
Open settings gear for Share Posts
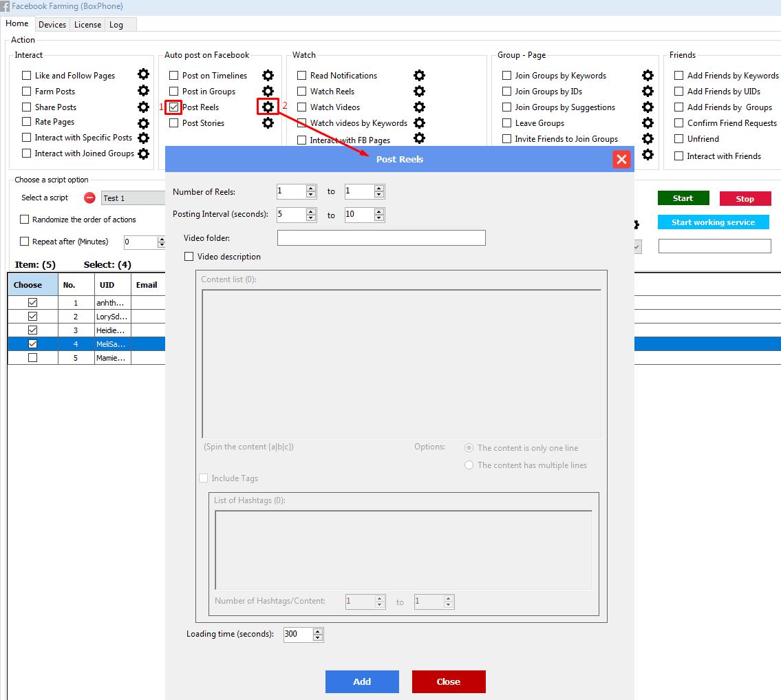143,107
